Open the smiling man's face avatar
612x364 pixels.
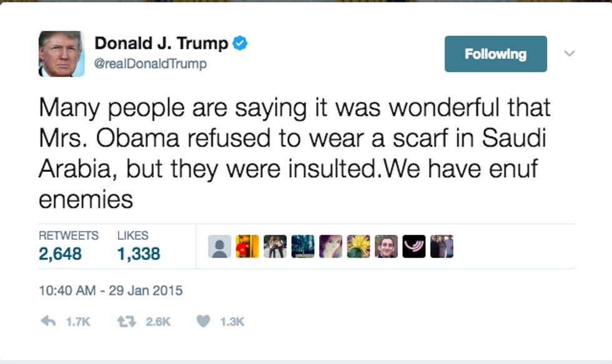coord(386,247)
